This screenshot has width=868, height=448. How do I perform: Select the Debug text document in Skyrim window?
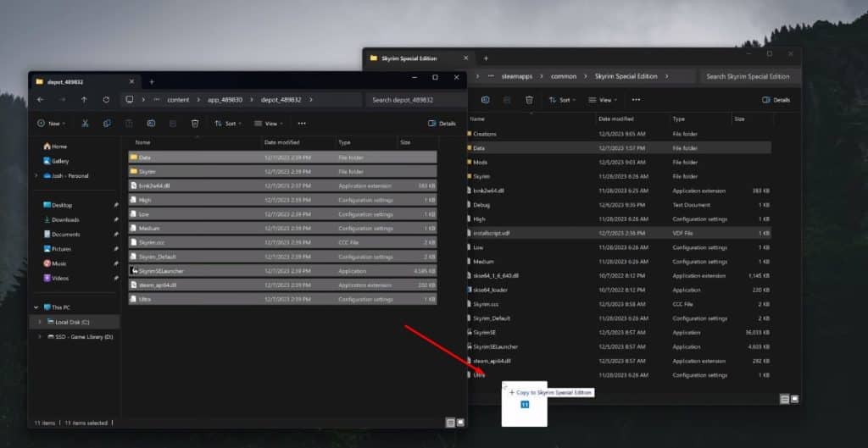point(619,205)
